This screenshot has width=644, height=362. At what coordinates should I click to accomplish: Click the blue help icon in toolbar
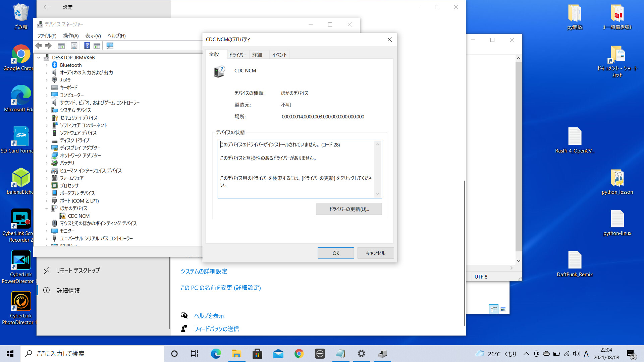pyautogui.click(x=87, y=46)
